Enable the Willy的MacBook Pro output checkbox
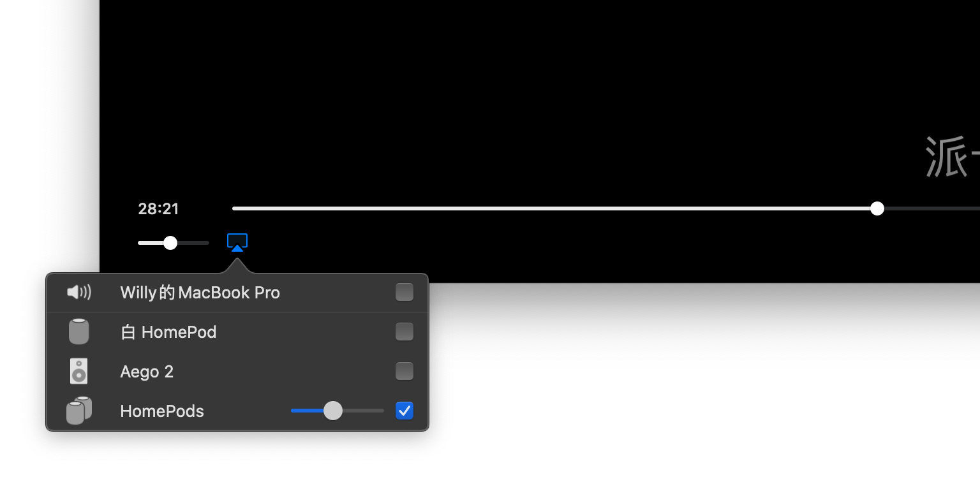 coord(405,293)
